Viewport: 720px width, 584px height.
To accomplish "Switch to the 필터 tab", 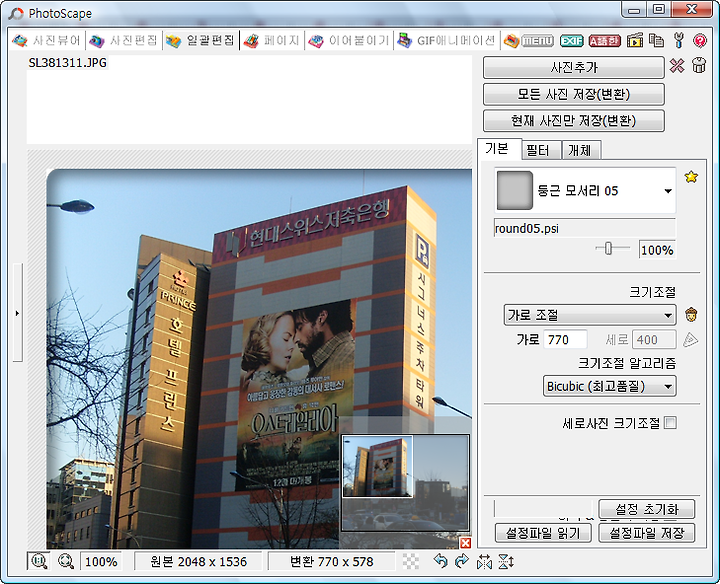I will (540, 150).
